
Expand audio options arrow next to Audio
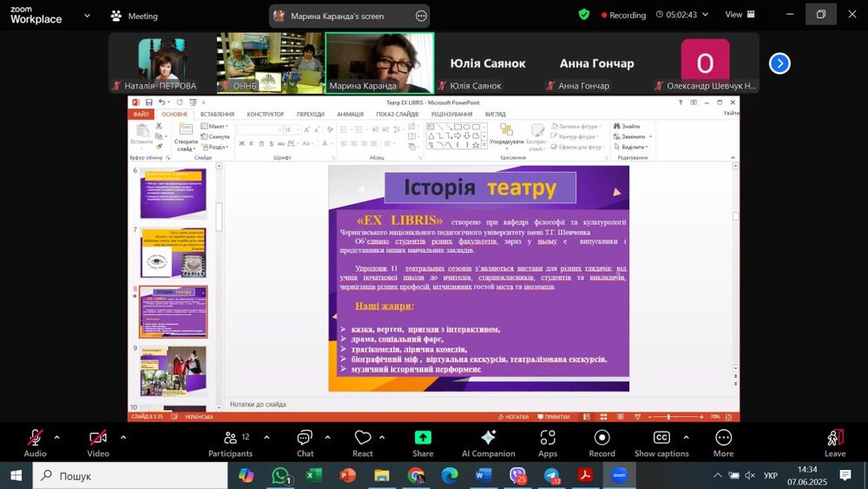click(x=57, y=437)
